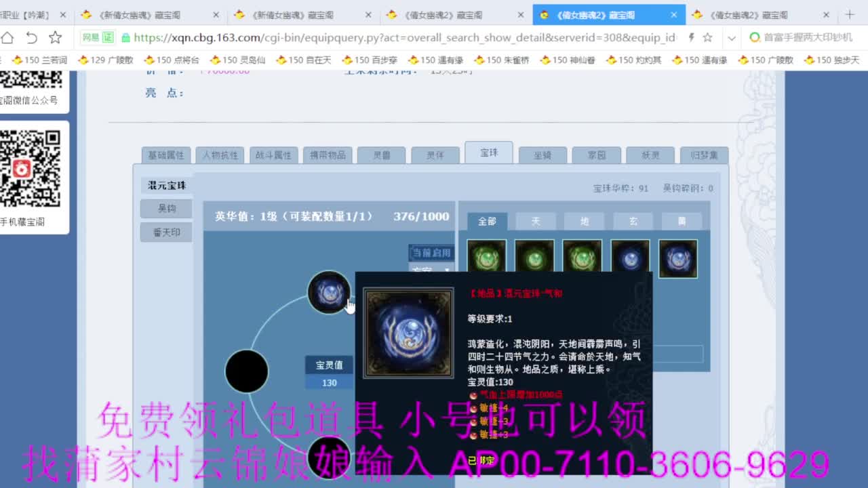Select the rightmost blue gem thumbnail
Image resolution: width=868 pixels, height=488 pixels.
pos(677,258)
